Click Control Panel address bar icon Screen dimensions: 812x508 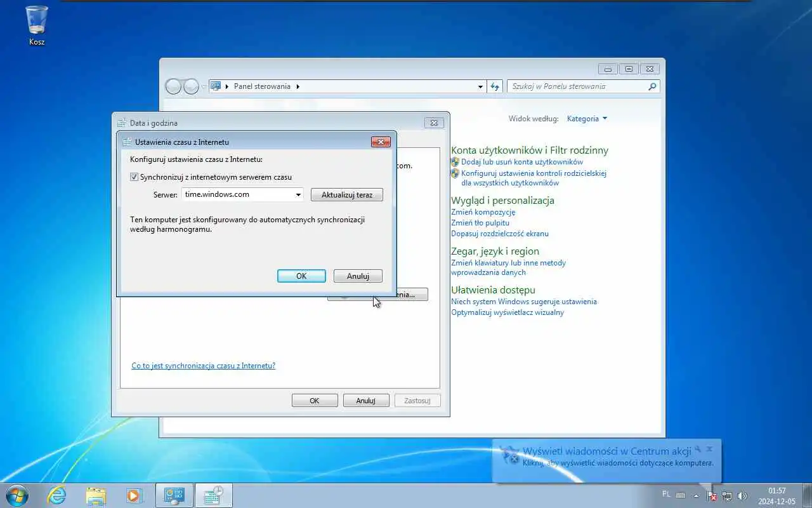[216, 86]
